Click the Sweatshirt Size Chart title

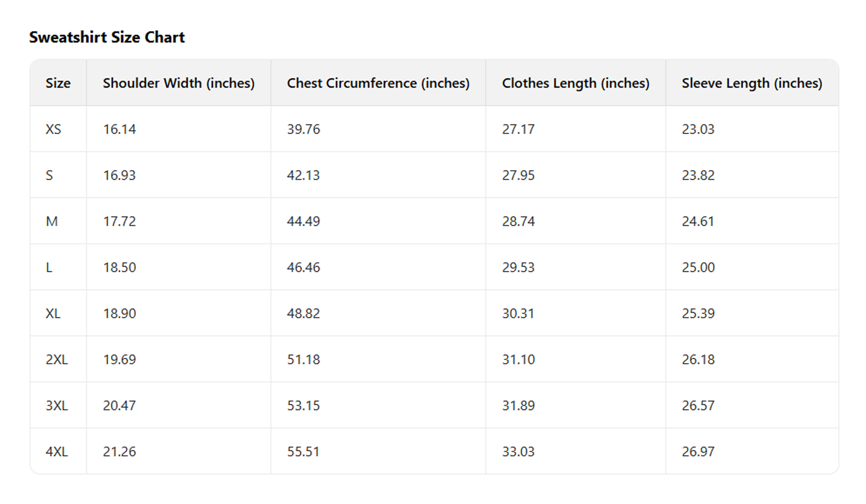point(107,37)
